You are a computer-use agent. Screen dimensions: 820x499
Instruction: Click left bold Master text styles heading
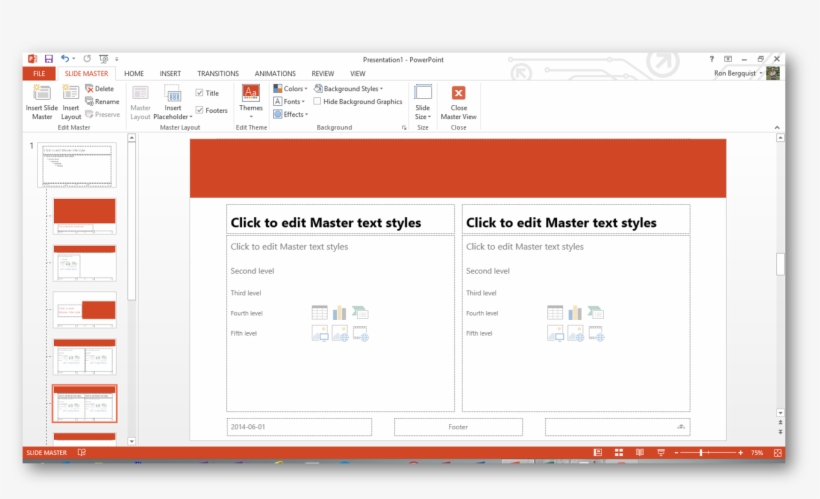pyautogui.click(x=326, y=223)
